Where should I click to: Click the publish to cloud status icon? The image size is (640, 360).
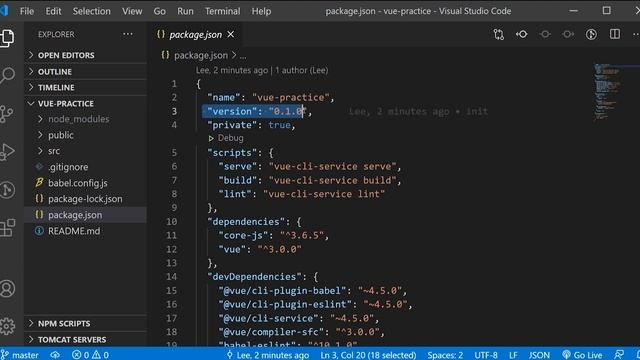tap(55, 355)
